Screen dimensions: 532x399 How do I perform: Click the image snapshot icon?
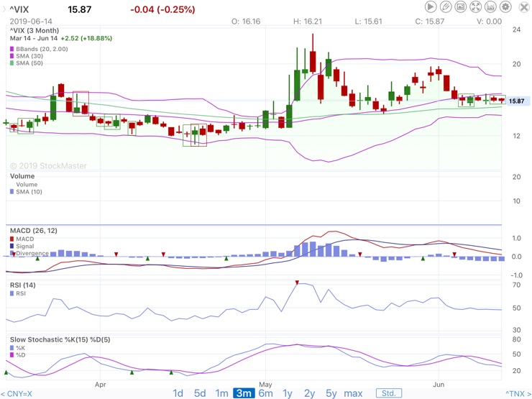coord(460,6)
